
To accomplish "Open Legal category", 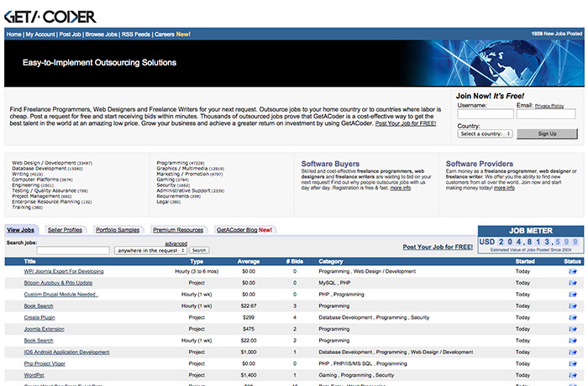I will [x=168, y=201].
